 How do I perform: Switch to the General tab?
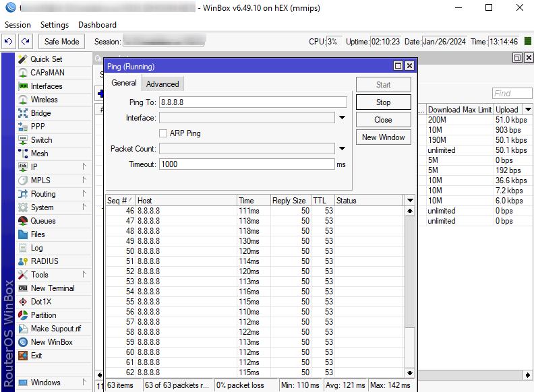(124, 83)
